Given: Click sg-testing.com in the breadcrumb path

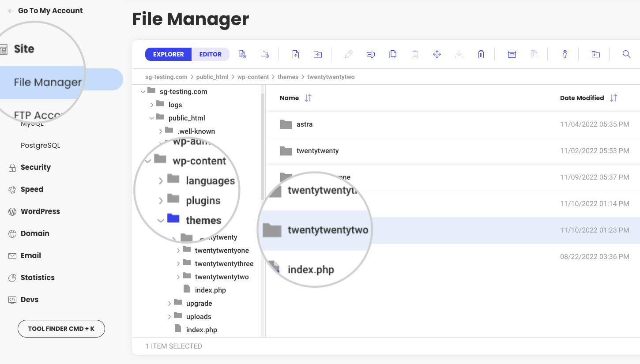Looking at the screenshot, I should point(166,77).
